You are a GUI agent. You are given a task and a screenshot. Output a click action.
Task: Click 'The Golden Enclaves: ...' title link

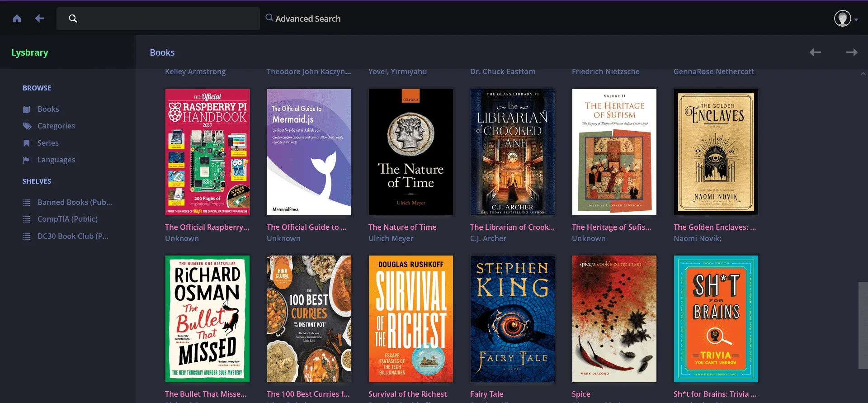pos(715,227)
